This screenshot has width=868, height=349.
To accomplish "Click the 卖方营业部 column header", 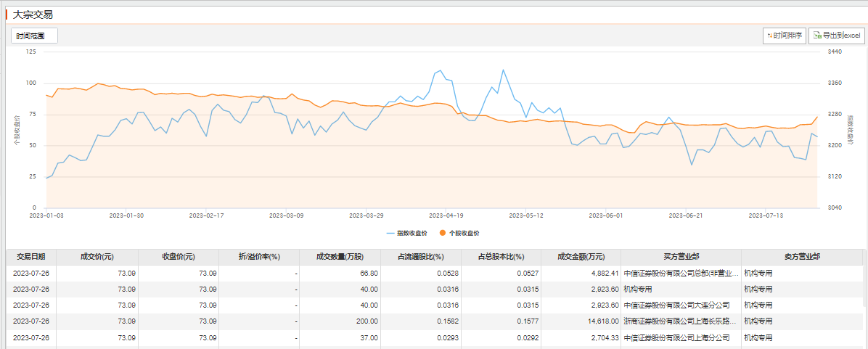I will tap(802, 257).
